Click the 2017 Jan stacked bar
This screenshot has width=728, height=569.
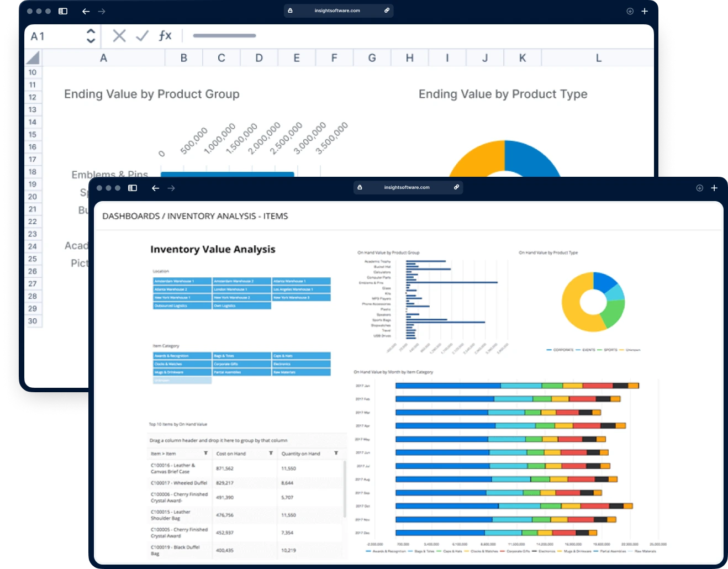click(x=517, y=386)
